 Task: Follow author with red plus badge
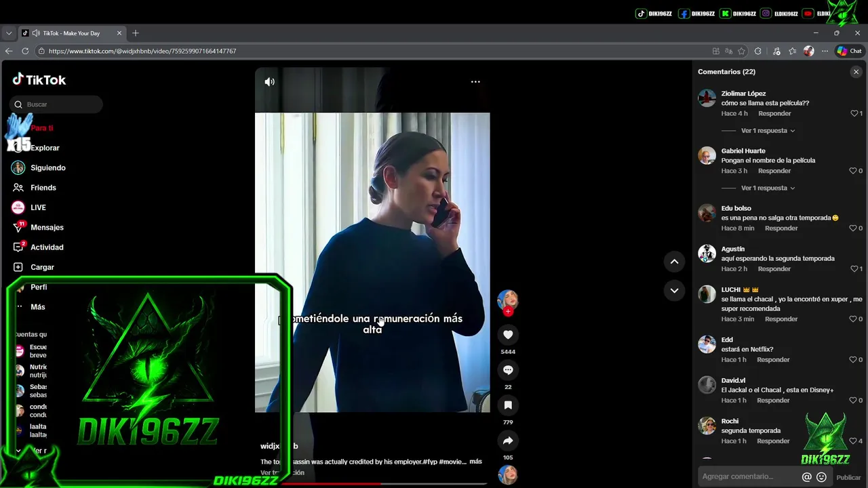tap(508, 311)
